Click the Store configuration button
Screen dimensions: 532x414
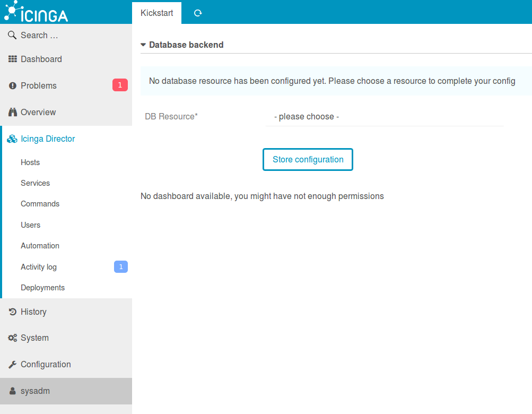(308, 160)
